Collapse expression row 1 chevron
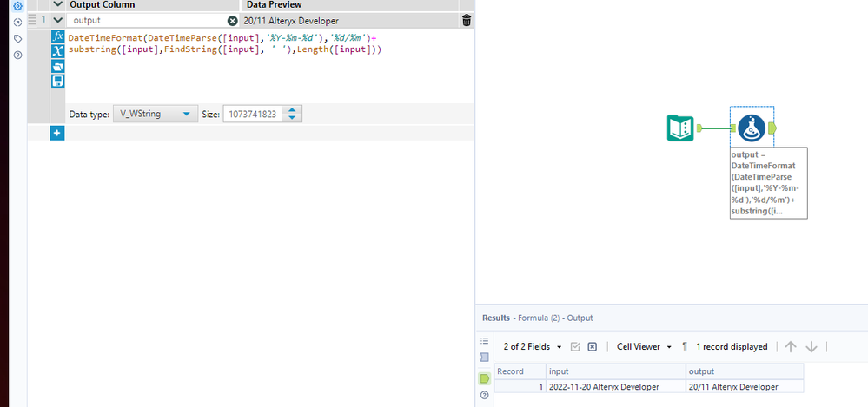Screen dimensions: 868x407 [x=57, y=21]
